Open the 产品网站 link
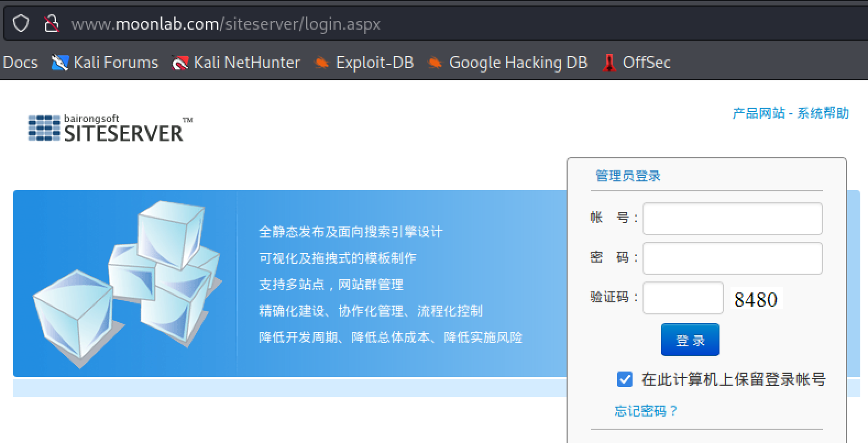Screen dimensions: 868x443 pos(759,113)
